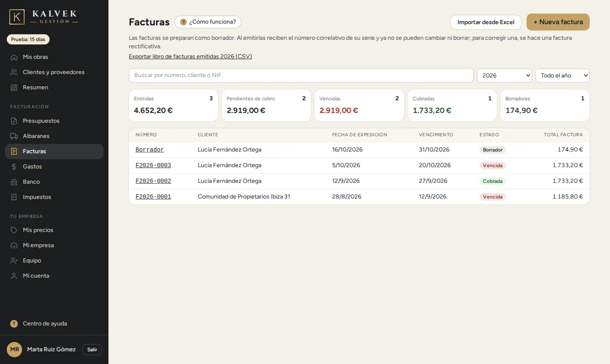Open the Impuestos percent icon

tap(14, 197)
